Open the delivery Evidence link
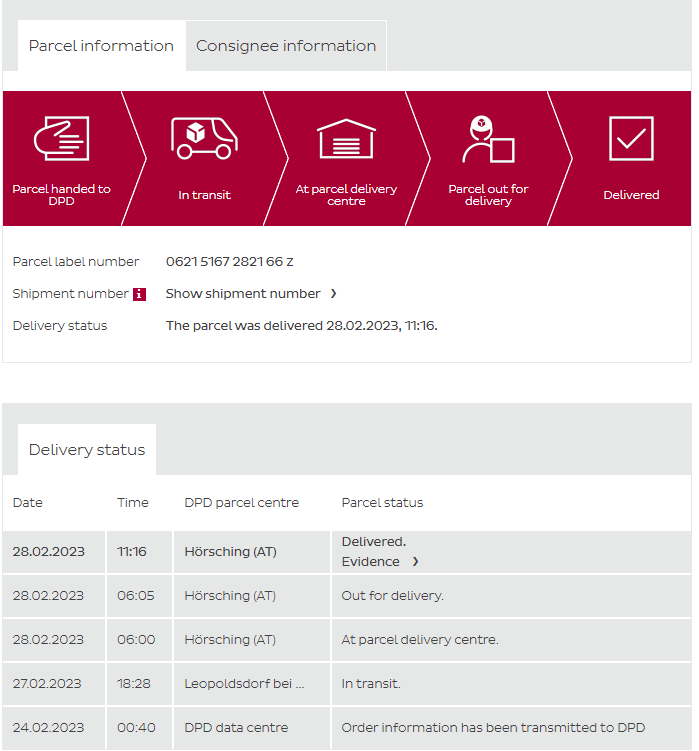Screen dimensions: 699x751 pyautogui.click(x=371, y=562)
